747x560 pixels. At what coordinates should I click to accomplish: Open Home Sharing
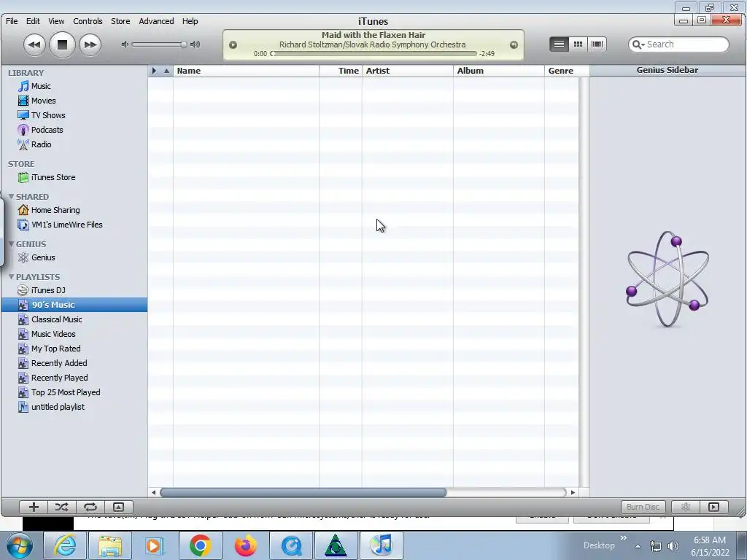(55, 210)
